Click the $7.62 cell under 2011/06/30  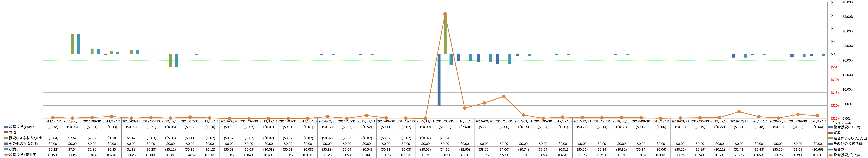click(72, 138)
